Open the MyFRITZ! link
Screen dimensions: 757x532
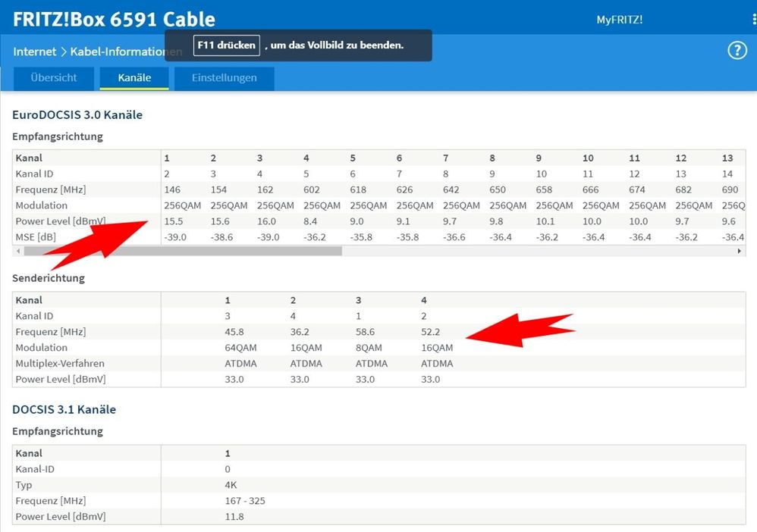(620, 20)
